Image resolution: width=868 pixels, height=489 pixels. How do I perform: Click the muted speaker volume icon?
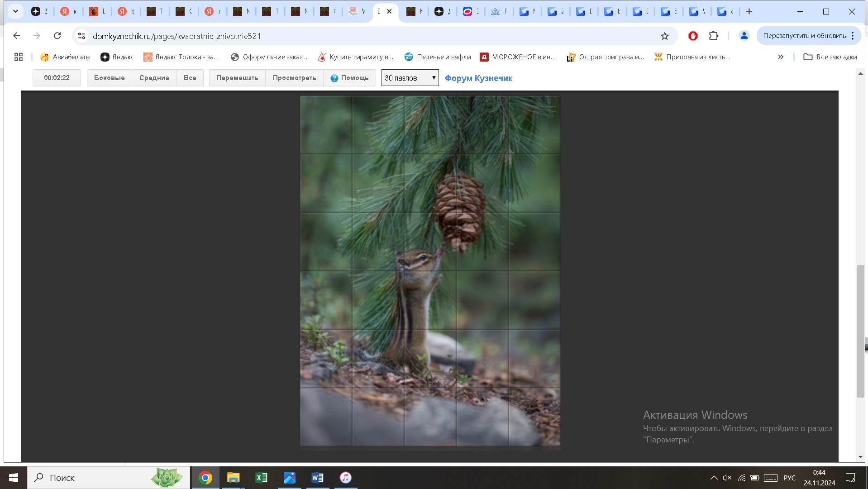pos(727,478)
